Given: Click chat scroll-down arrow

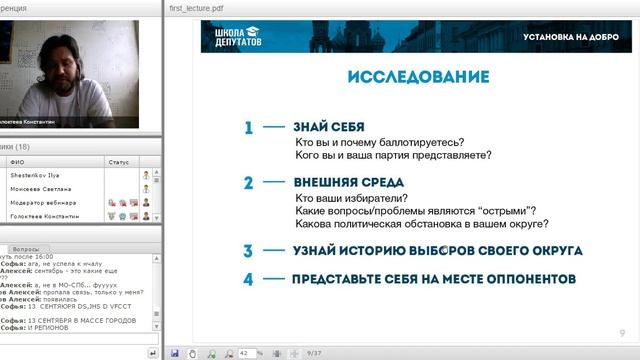Looking at the screenshot, I should (156, 327).
